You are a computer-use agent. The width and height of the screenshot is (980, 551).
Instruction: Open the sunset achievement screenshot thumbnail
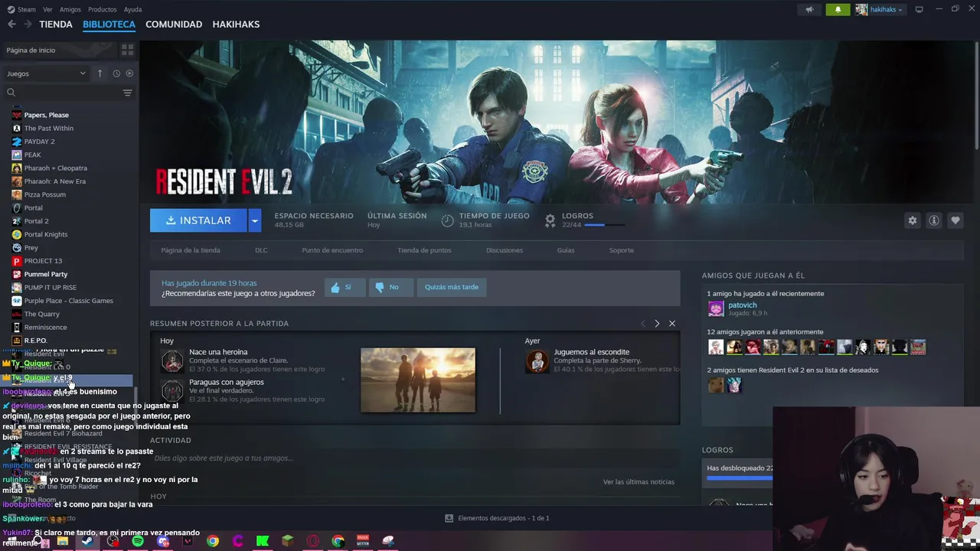418,380
